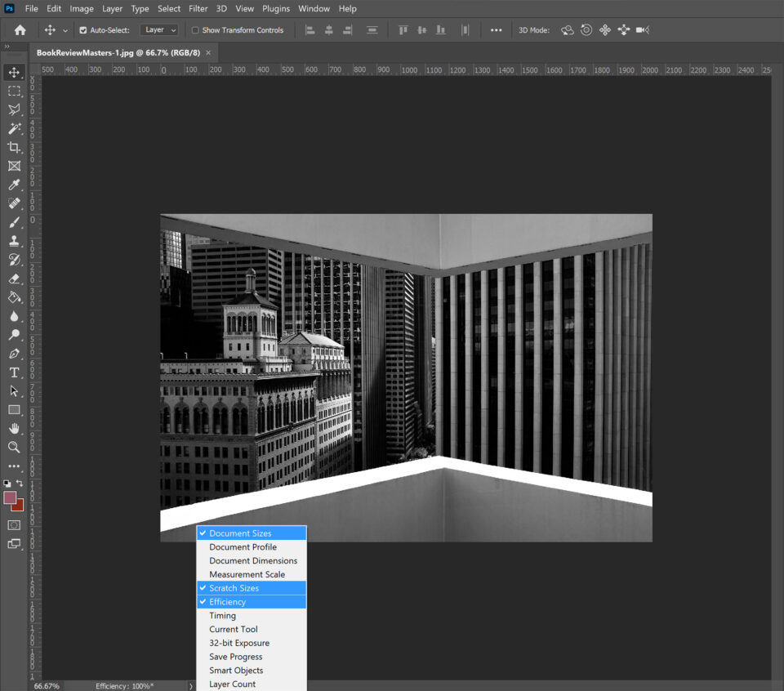Select the Eyedropper tool
784x691 pixels.
14,185
